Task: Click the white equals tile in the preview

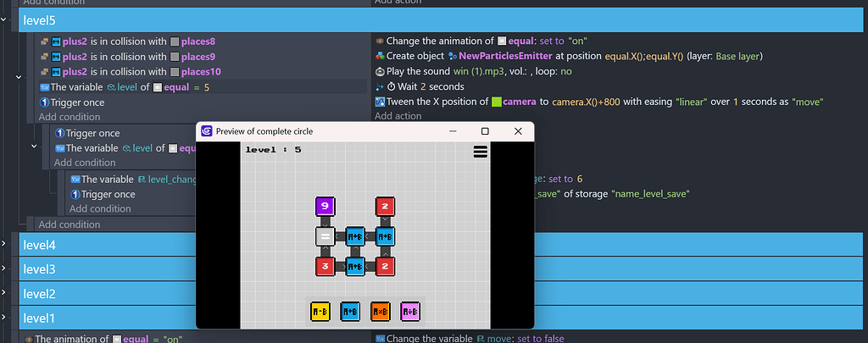Action: [x=325, y=236]
